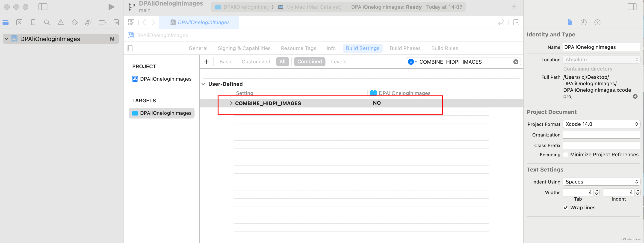
Task: Switch to Signing & Capabilities tab
Action: tap(244, 48)
